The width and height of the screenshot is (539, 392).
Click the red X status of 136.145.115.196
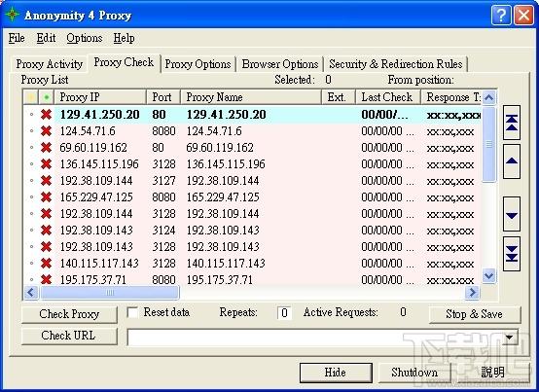(x=46, y=163)
